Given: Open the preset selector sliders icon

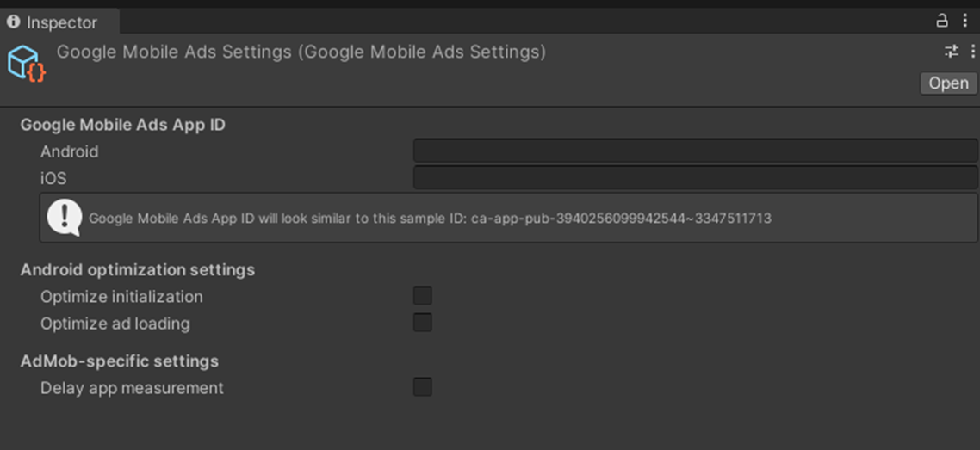Looking at the screenshot, I should tap(952, 51).
